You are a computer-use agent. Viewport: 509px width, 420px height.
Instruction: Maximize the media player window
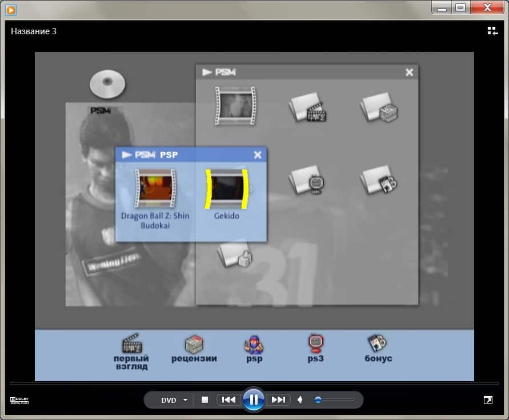460,7
